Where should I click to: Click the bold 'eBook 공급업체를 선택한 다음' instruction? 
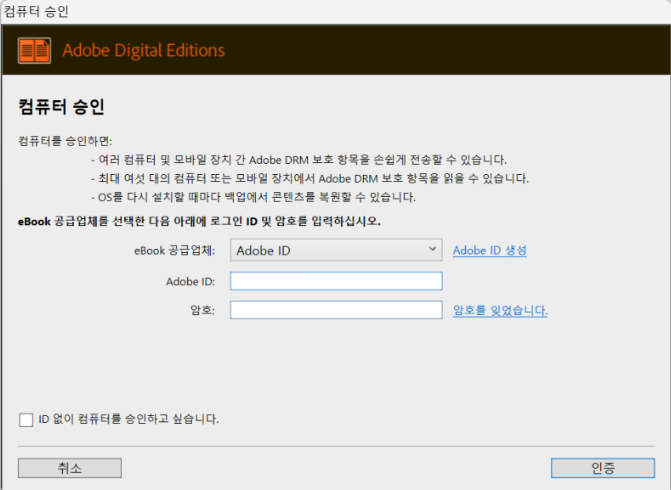click(x=199, y=221)
